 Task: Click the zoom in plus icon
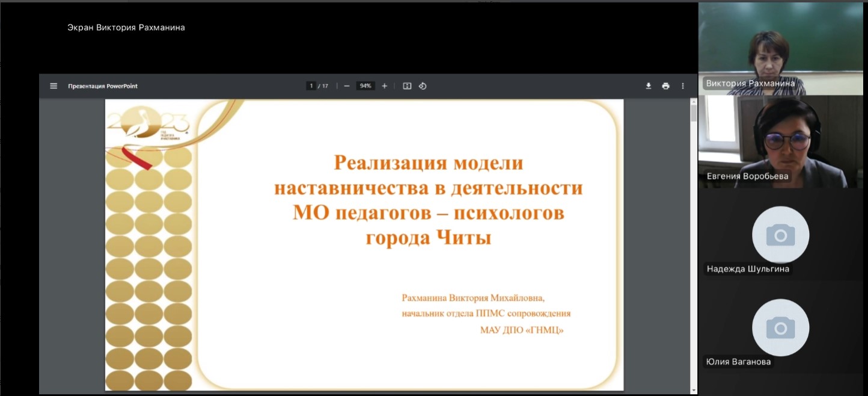pos(385,86)
